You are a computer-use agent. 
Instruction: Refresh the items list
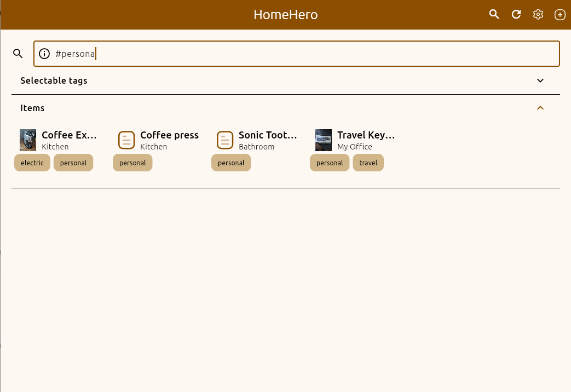click(516, 14)
